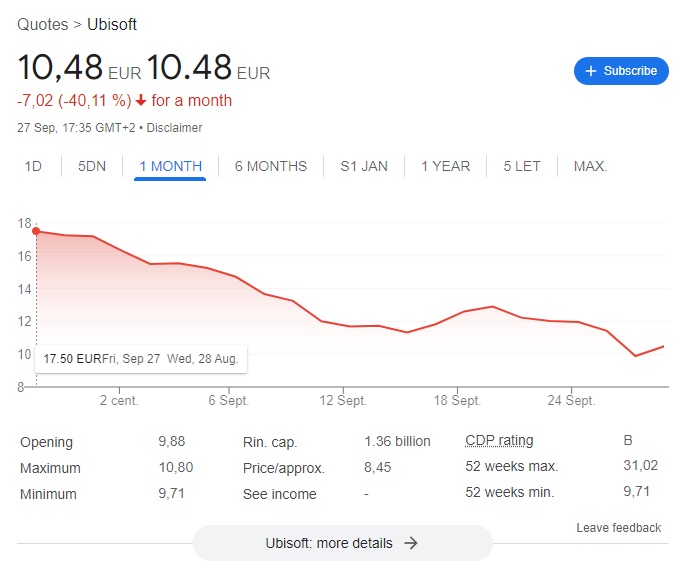This screenshot has height=564, width=700.
Task: Click the red down arrow icon
Action: click(141, 100)
